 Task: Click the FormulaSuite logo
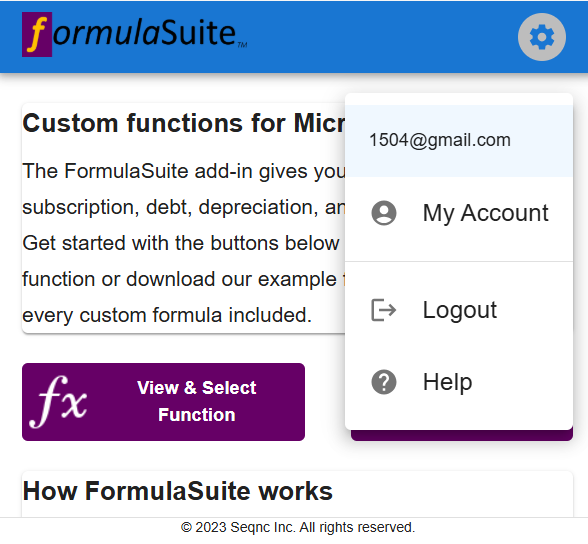134,34
